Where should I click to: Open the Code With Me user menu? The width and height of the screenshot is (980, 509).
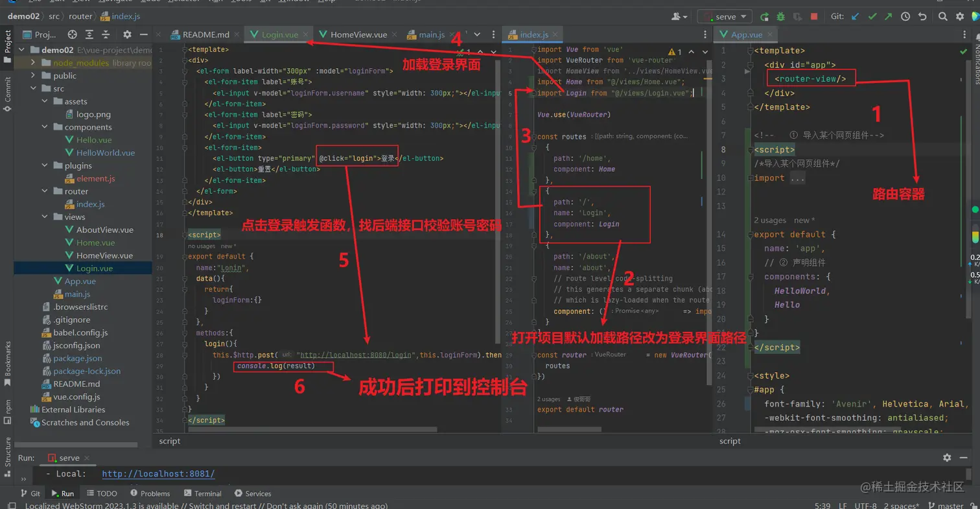coord(680,17)
